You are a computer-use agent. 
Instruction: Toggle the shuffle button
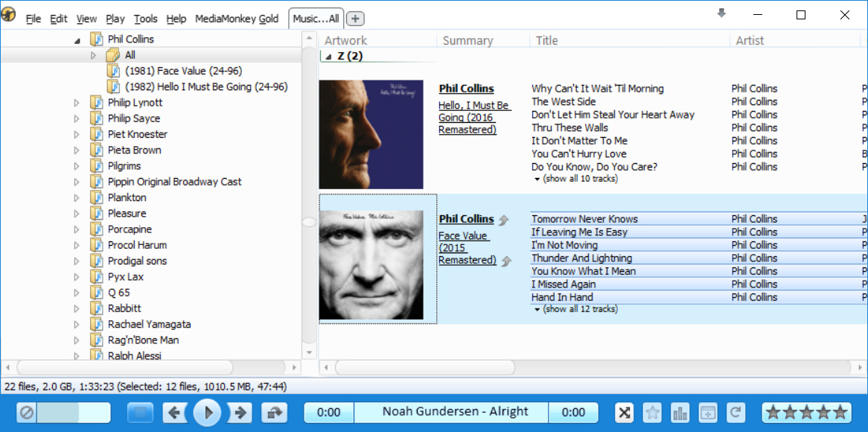point(625,413)
